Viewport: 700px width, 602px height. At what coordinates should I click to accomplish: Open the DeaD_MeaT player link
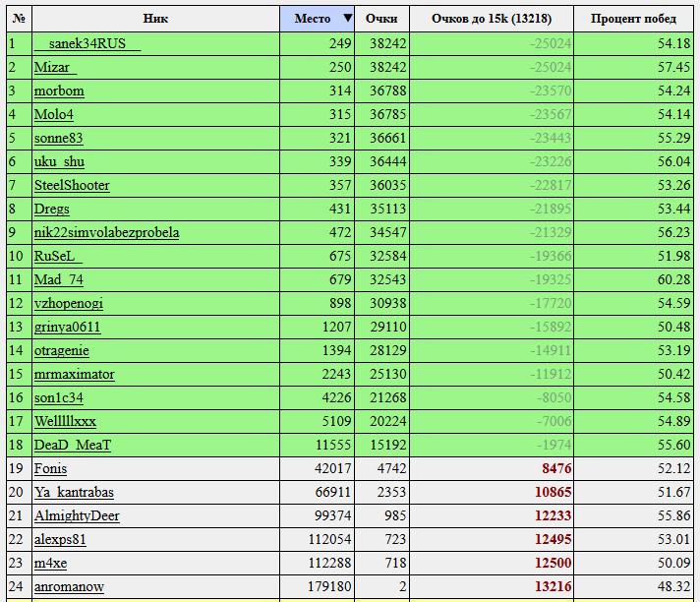click(73, 446)
